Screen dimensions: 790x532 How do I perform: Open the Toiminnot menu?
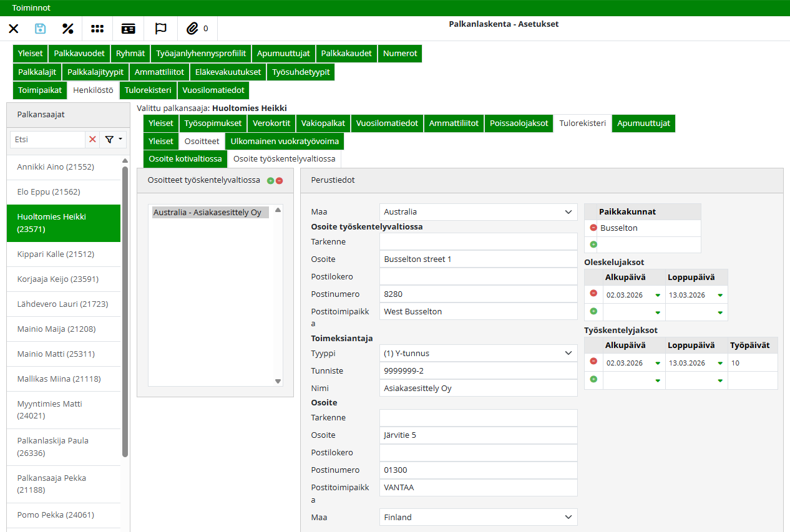[x=31, y=8]
